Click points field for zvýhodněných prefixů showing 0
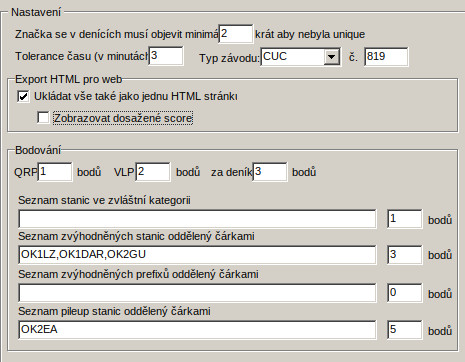 [405, 293]
